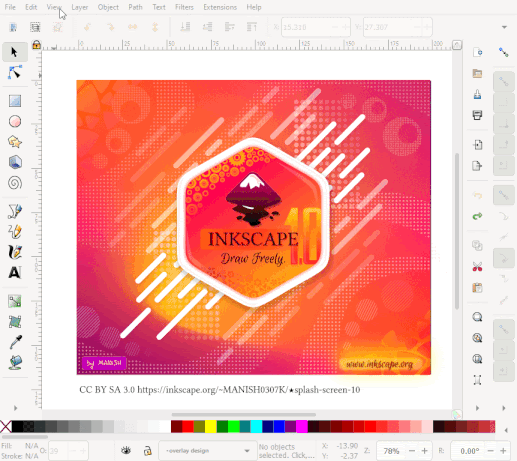Select the Node editing tool
This screenshot has width=517, height=461.
point(15,72)
